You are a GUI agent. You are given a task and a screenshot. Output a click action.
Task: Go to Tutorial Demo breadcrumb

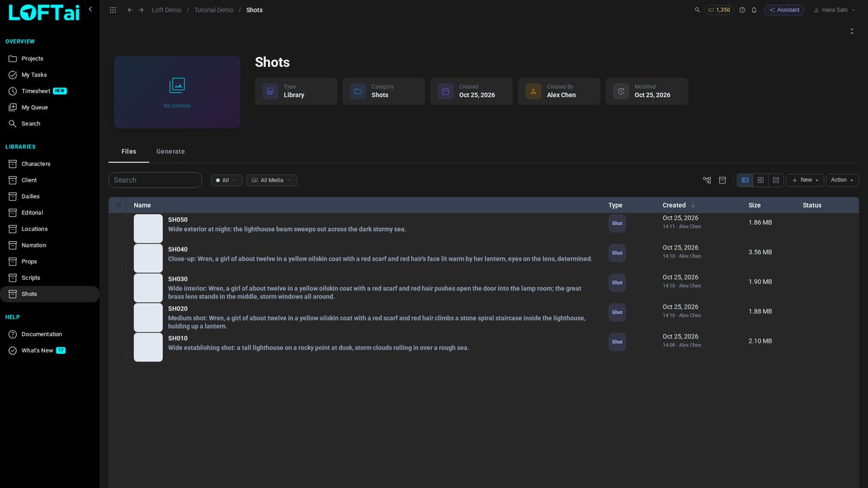pos(214,10)
